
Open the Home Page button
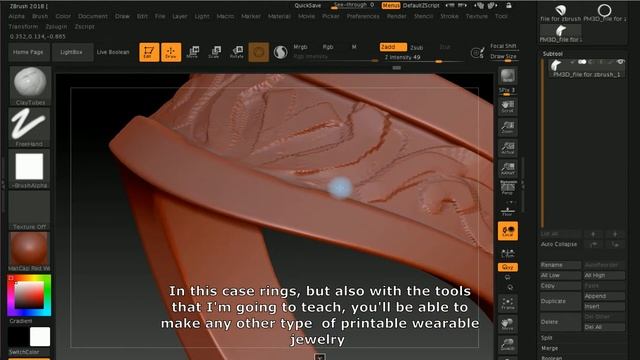tap(29, 52)
